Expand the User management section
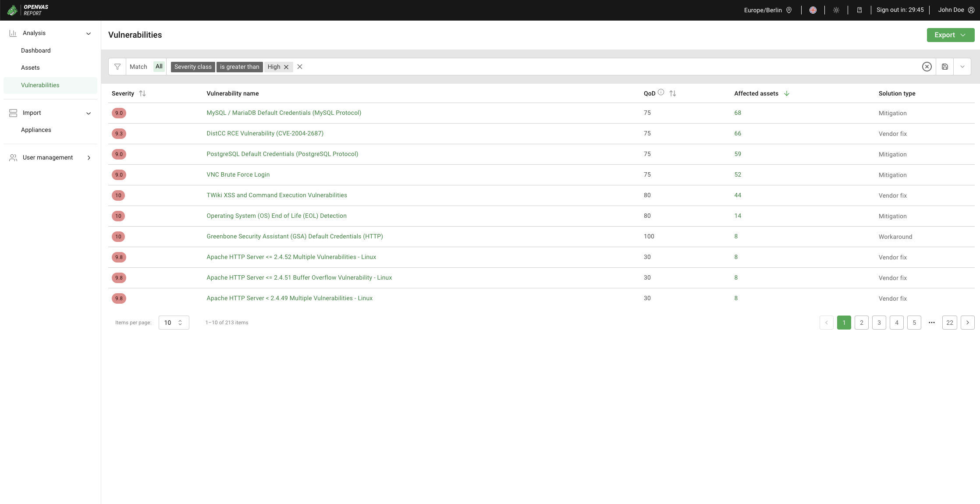 89,158
